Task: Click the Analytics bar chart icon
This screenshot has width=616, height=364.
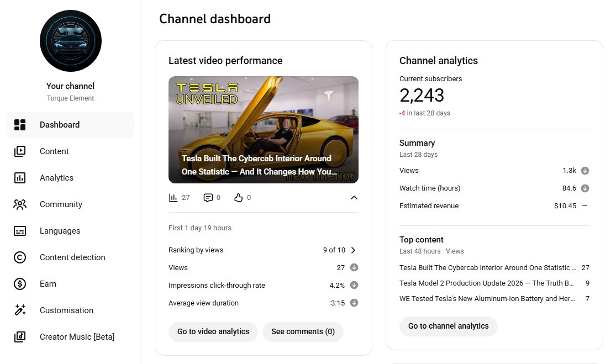Action: [20, 178]
